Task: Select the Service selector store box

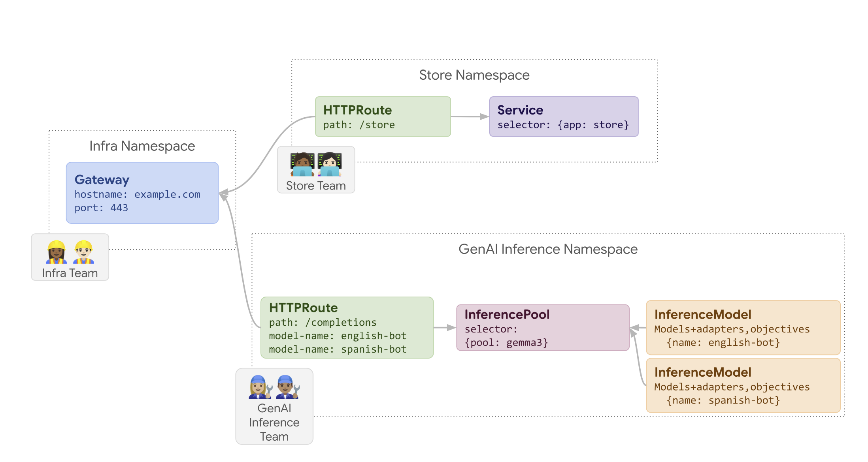Action: (x=564, y=116)
